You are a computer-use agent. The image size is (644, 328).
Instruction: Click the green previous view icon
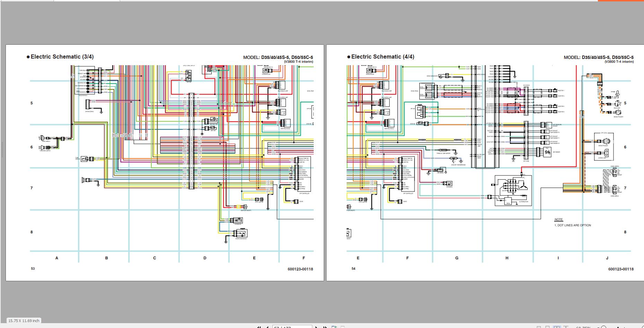pos(334,327)
